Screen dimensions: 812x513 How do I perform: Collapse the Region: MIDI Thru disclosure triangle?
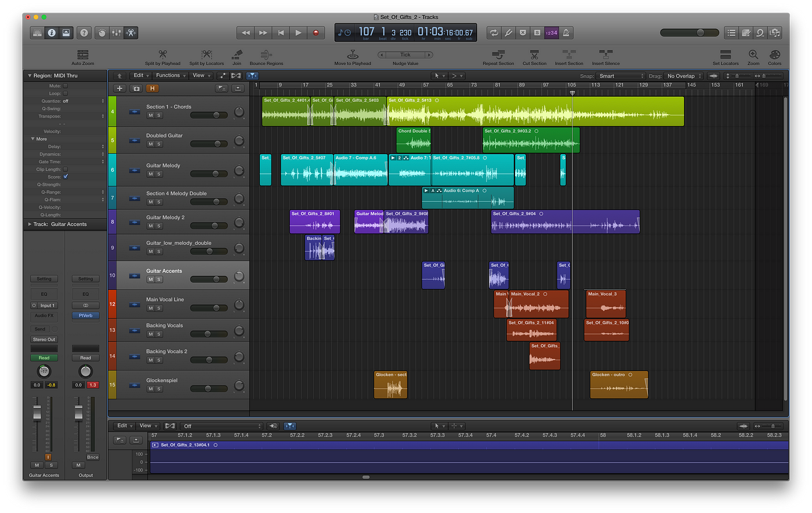(x=30, y=75)
